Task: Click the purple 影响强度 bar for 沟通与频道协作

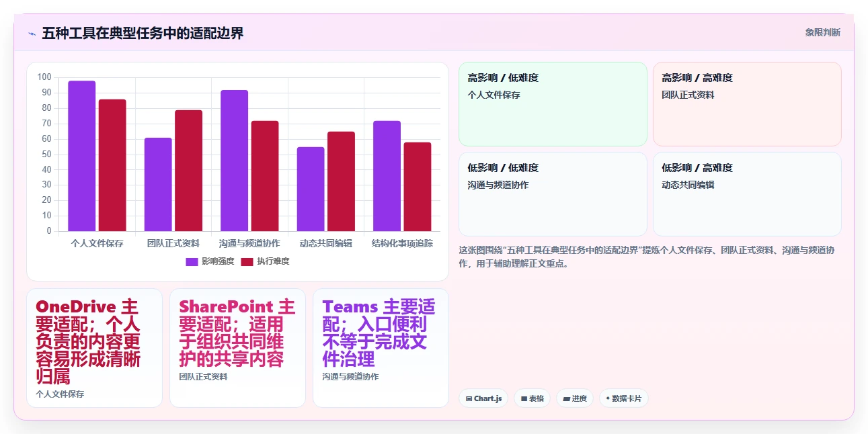Action: pos(235,161)
